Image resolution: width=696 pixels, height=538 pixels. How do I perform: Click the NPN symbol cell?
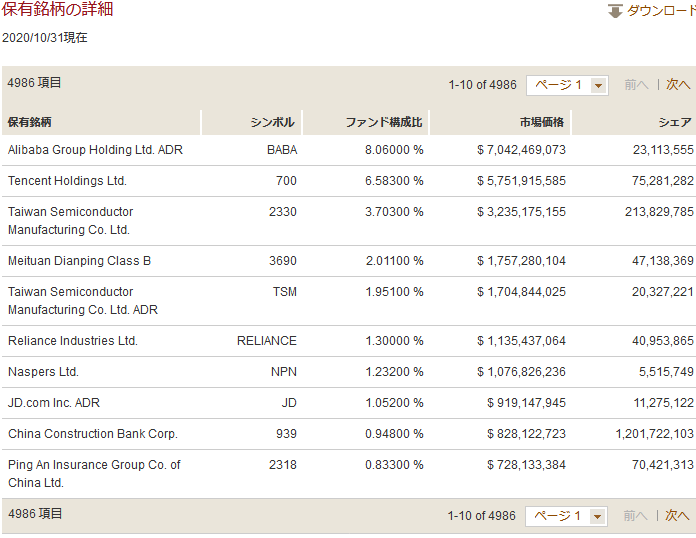point(284,372)
